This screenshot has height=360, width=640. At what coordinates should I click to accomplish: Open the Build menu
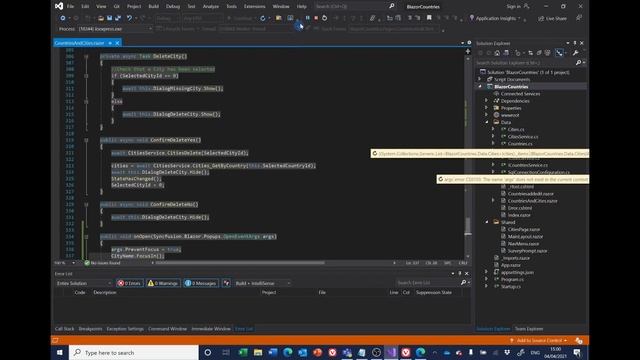point(153,7)
